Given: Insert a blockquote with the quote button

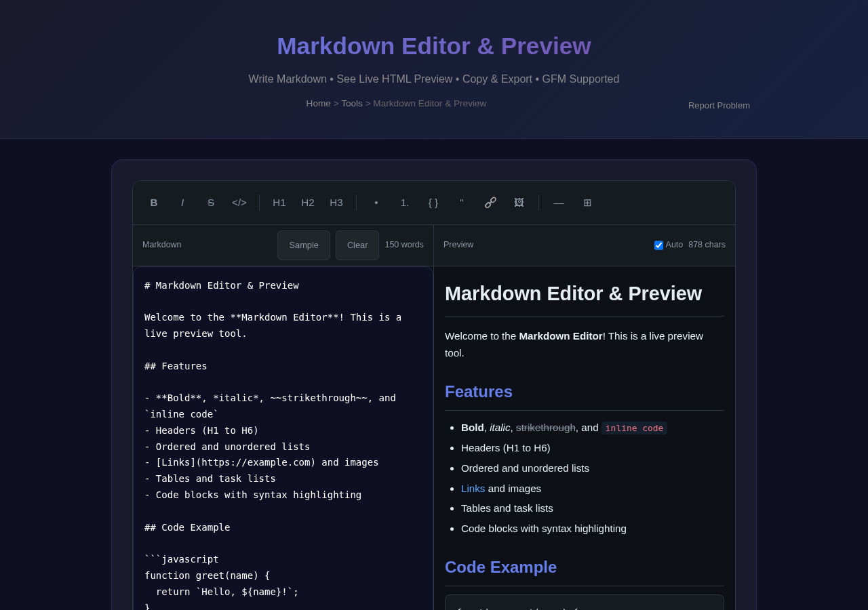Looking at the screenshot, I should 462,203.
